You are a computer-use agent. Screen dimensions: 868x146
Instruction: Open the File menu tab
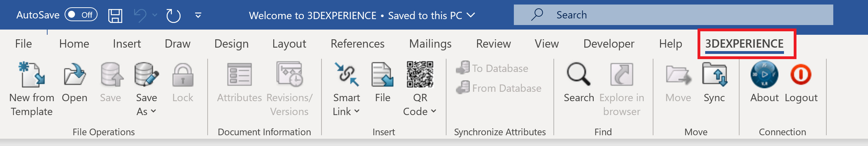tap(23, 44)
